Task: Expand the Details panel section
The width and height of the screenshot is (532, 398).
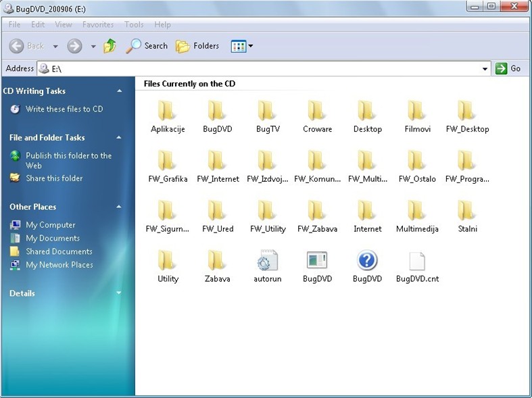Action: 120,293
